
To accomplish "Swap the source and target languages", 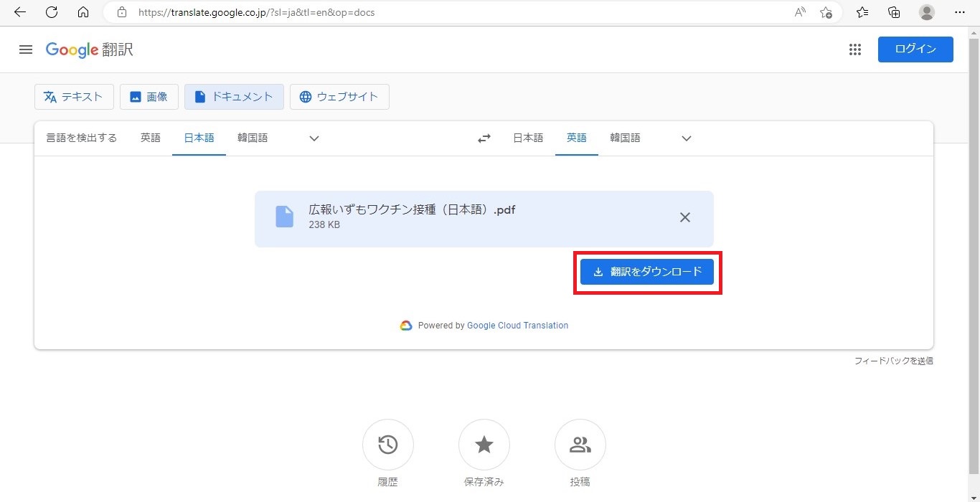I will coord(484,138).
